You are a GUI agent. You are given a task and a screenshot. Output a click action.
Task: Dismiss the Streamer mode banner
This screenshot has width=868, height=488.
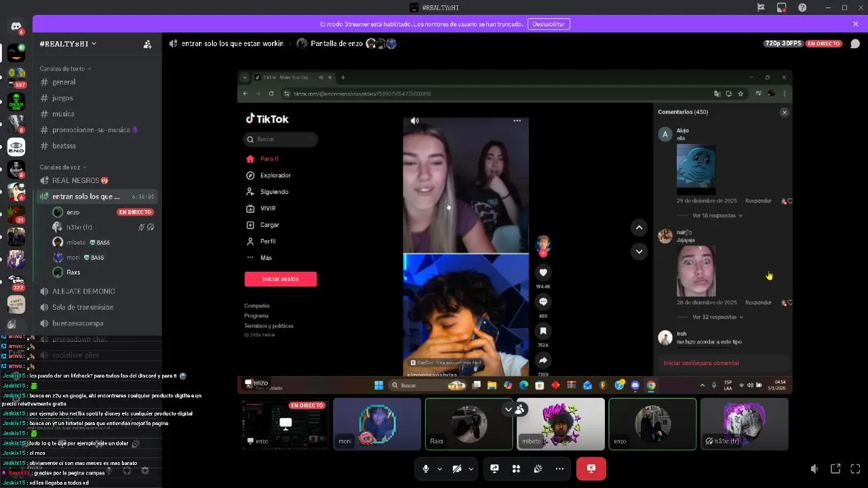(x=856, y=24)
